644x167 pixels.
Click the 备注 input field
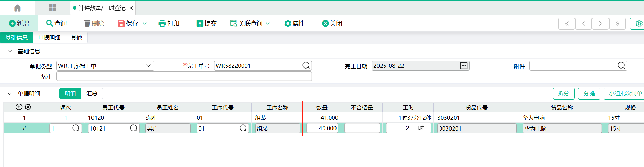(x=184, y=76)
